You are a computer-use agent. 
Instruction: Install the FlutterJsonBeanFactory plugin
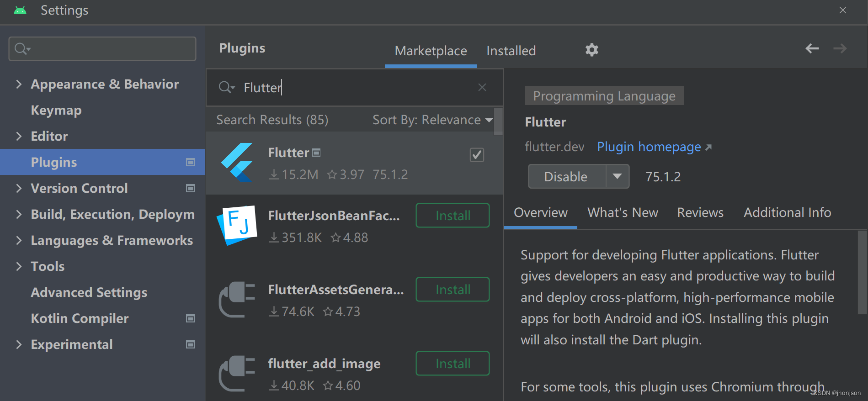[x=453, y=216]
